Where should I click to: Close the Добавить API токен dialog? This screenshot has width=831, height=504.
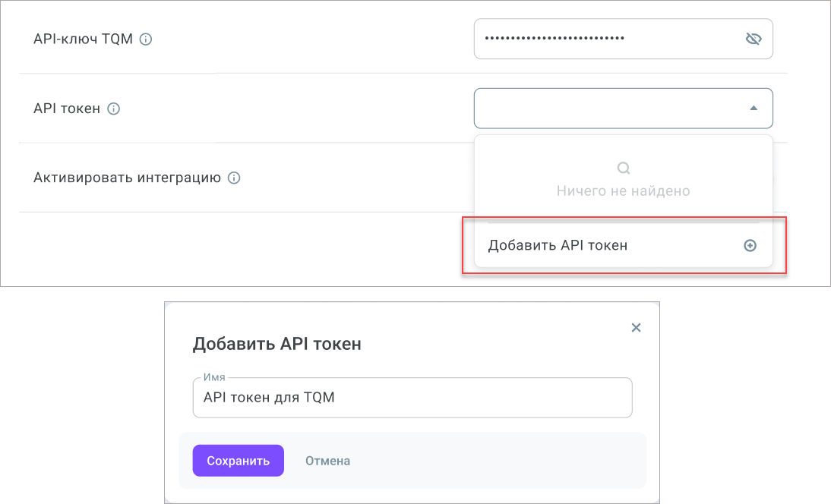(636, 328)
